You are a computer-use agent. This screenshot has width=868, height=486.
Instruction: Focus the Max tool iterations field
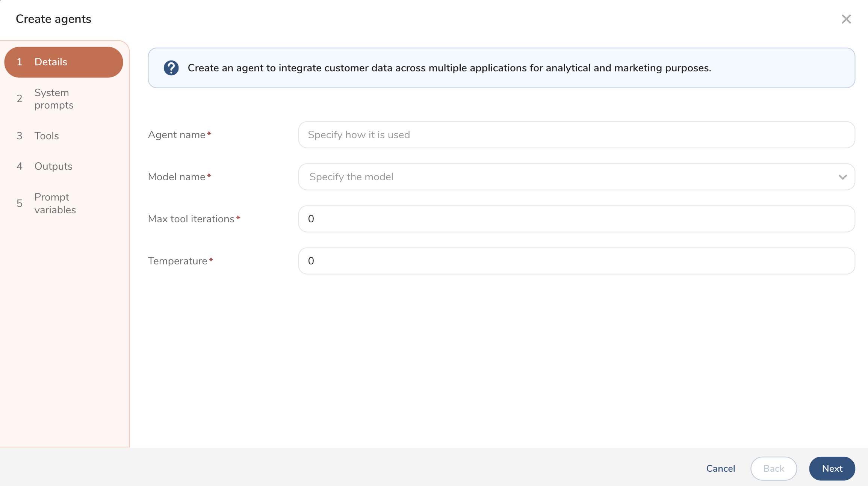tap(576, 219)
